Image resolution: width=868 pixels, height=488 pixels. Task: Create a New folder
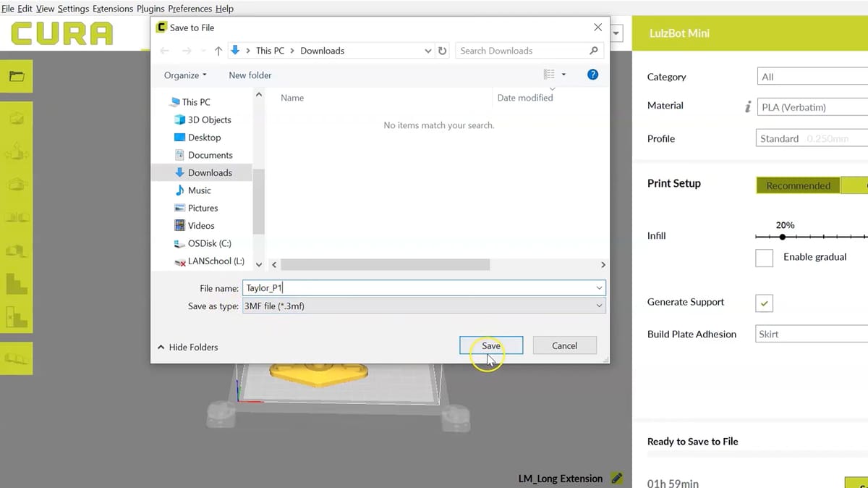(250, 75)
